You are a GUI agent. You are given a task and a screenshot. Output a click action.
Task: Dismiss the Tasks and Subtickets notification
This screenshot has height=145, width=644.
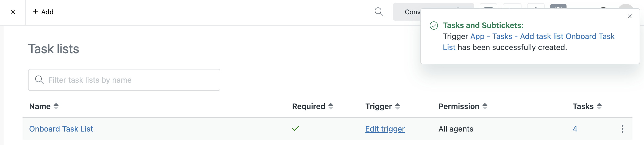pyautogui.click(x=630, y=16)
